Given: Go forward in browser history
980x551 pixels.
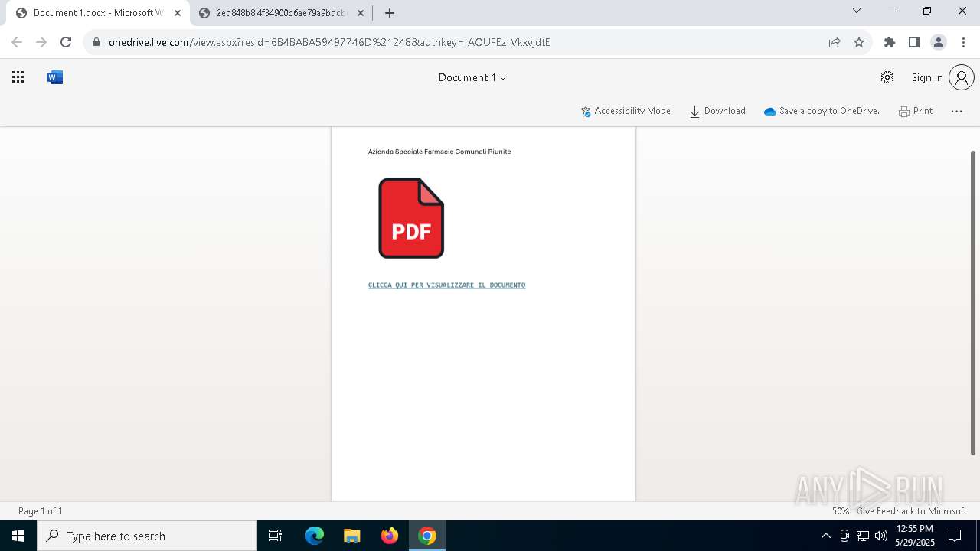Looking at the screenshot, I should coord(41,42).
